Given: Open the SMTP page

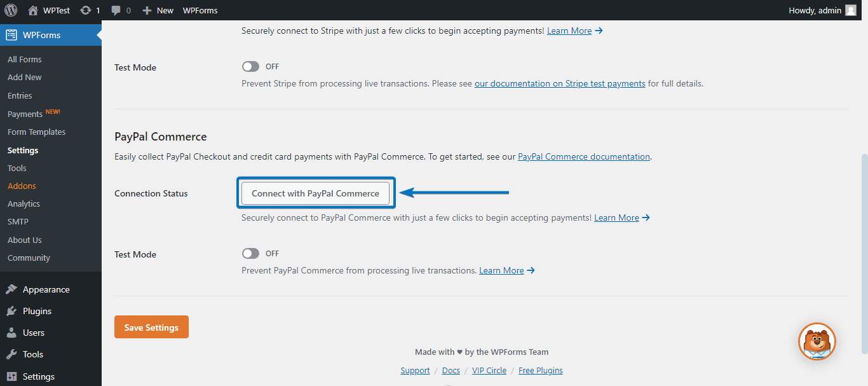Looking at the screenshot, I should (x=18, y=221).
